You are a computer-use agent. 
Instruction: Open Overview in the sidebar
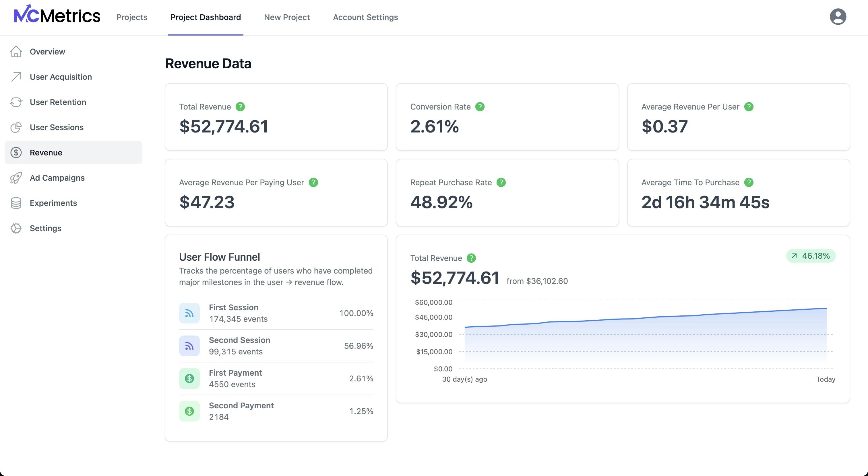click(x=73, y=52)
